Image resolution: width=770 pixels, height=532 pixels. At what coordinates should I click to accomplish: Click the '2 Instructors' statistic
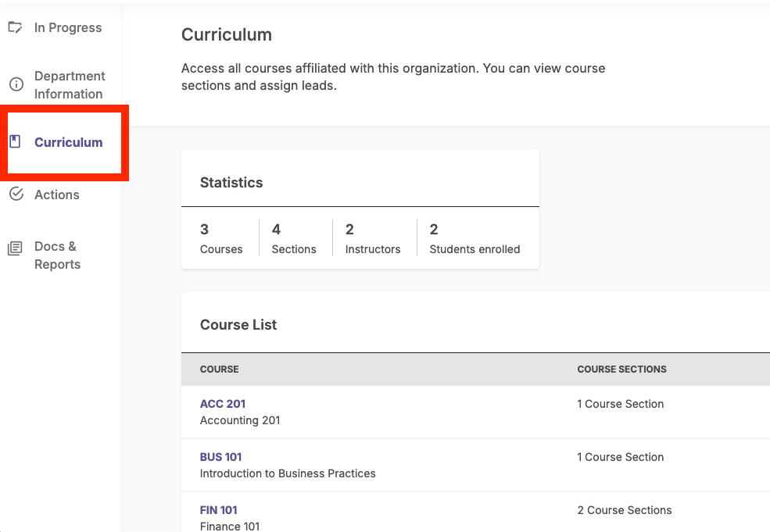point(373,238)
